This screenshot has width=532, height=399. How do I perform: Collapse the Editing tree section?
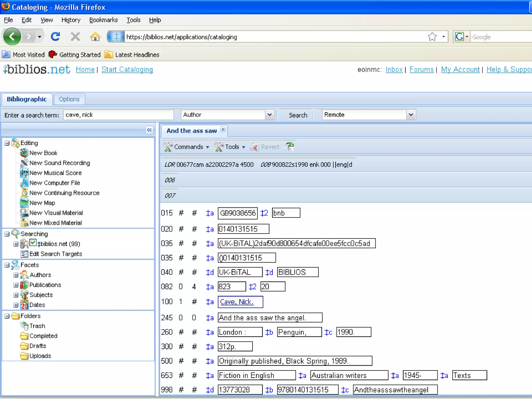[7, 143]
